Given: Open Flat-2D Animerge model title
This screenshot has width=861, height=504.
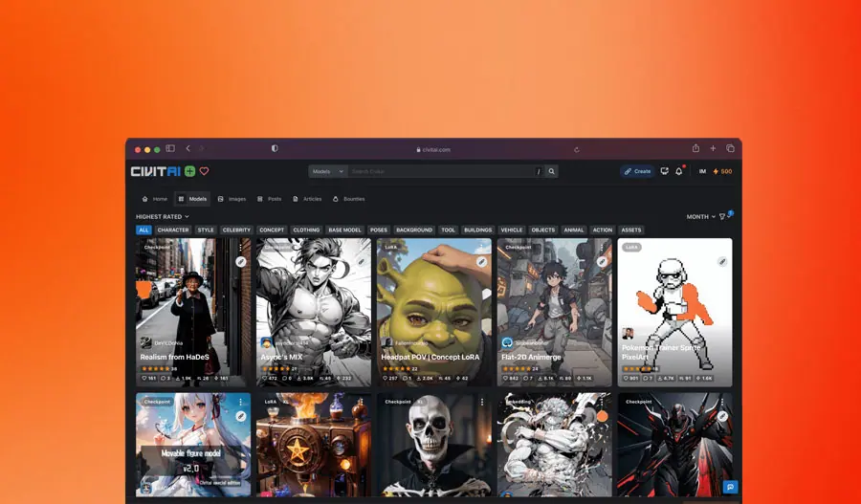Looking at the screenshot, I should tap(531, 357).
